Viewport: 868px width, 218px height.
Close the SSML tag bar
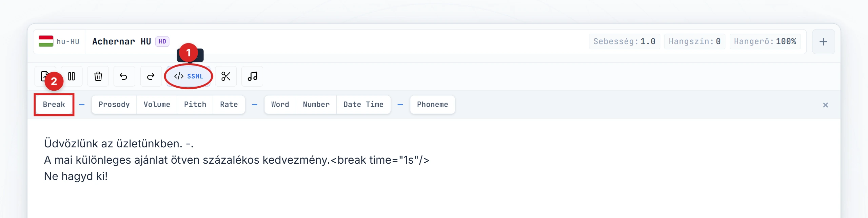[x=826, y=105]
